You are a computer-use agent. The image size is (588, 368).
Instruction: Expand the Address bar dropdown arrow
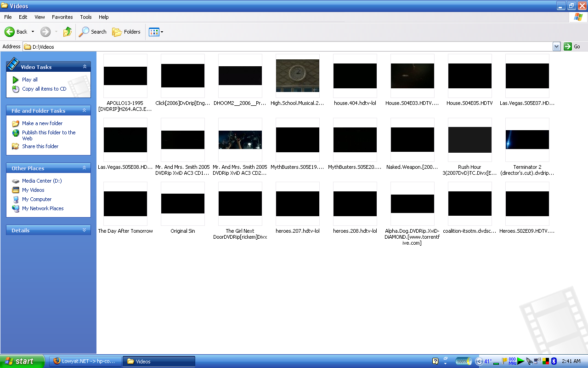click(556, 46)
